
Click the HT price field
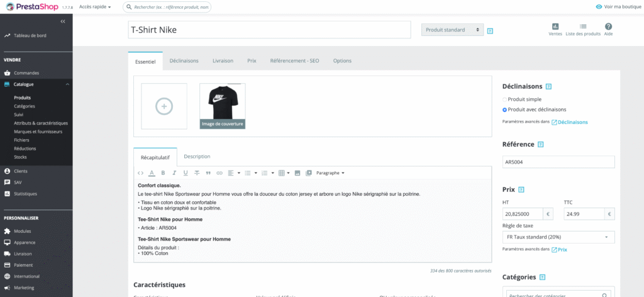coord(523,214)
